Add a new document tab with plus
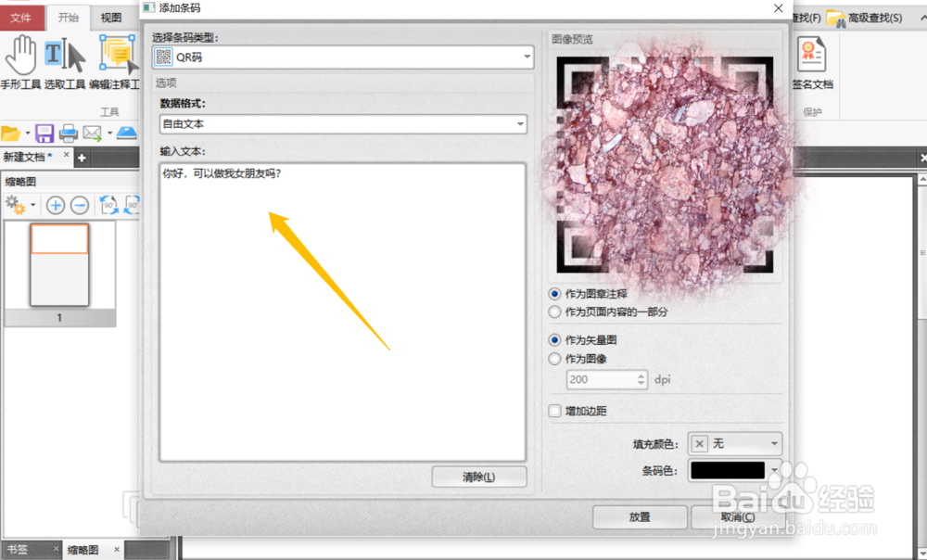927x560 pixels. (x=82, y=158)
